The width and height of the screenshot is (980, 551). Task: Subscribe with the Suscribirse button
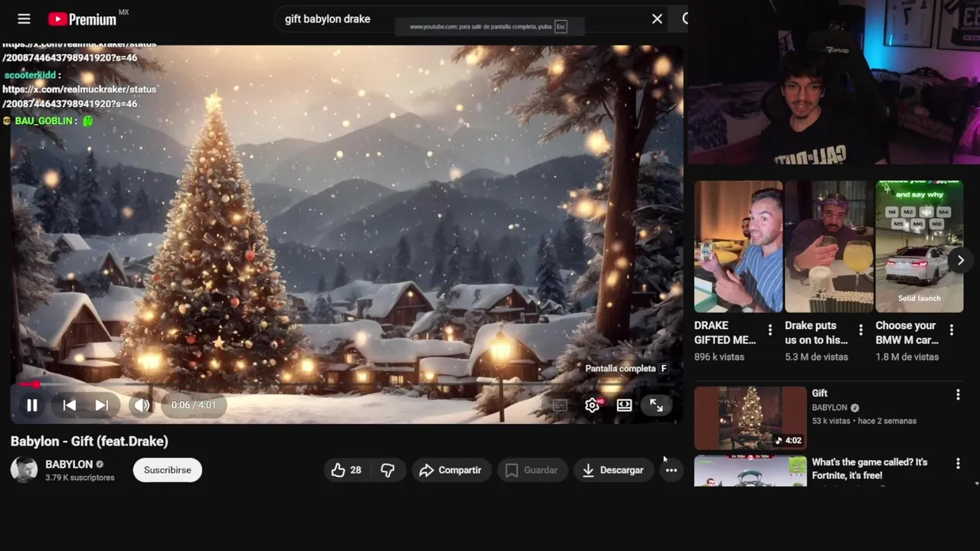168,470
